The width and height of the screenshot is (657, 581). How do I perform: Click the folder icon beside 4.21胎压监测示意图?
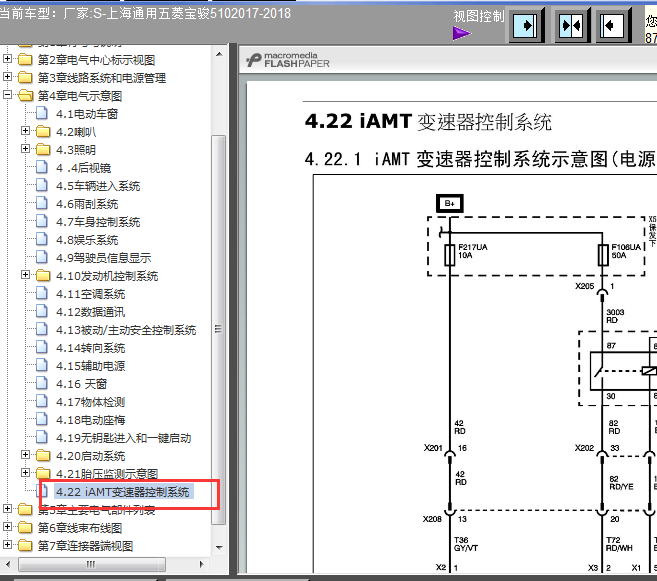(x=43, y=474)
